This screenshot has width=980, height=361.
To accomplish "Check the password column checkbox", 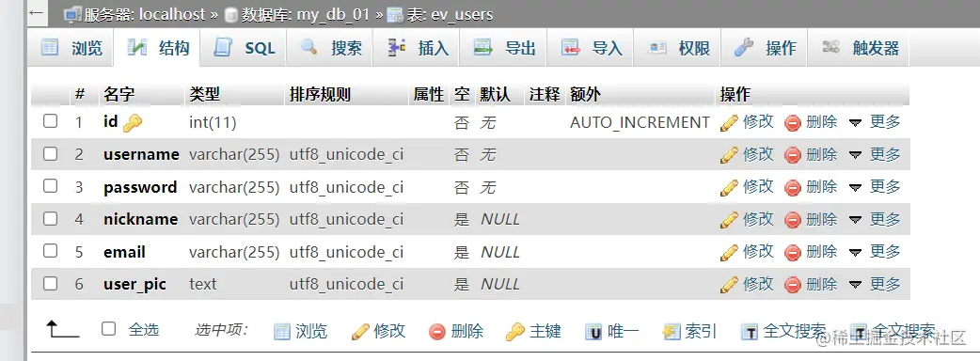I will tap(50, 186).
